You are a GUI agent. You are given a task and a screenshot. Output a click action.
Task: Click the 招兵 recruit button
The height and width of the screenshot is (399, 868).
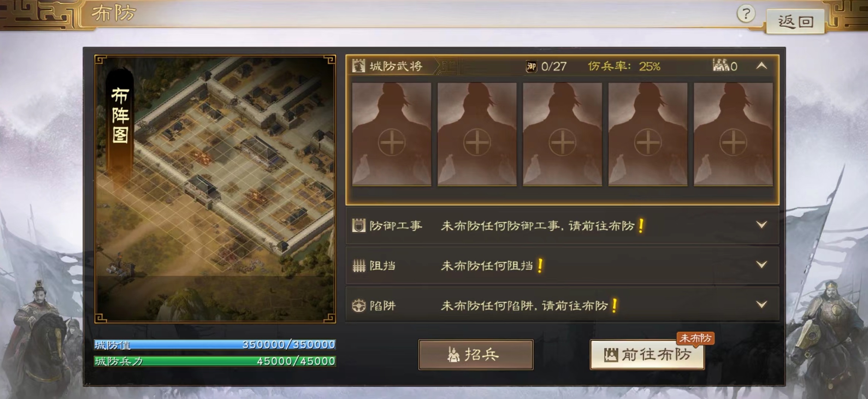[476, 354]
